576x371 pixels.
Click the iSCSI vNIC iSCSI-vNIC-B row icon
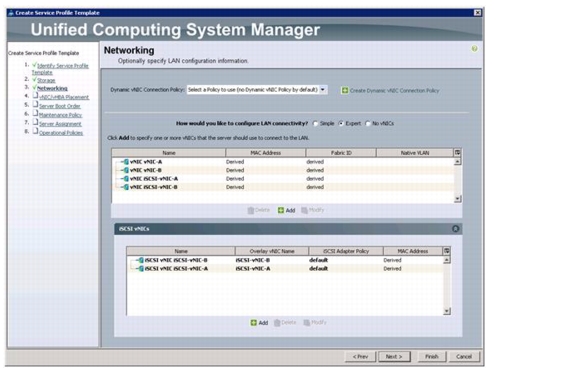click(x=141, y=260)
